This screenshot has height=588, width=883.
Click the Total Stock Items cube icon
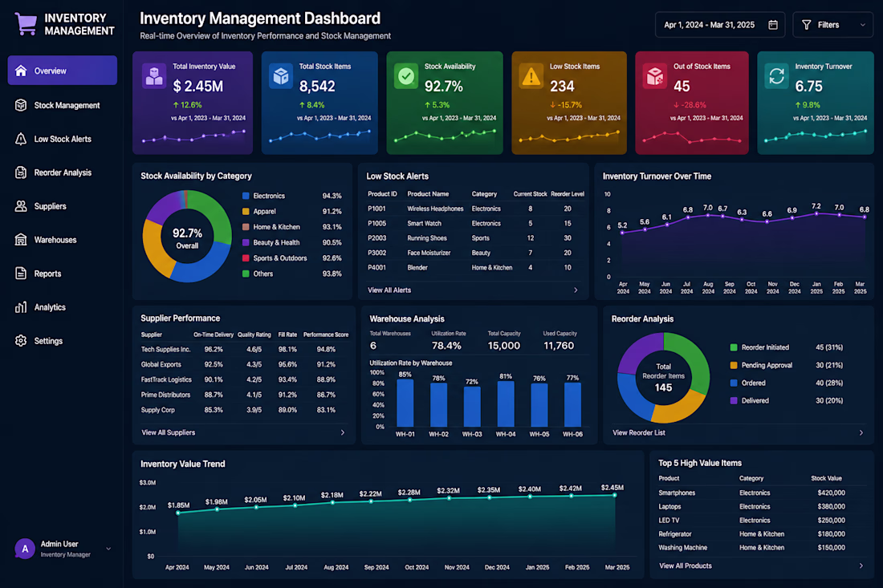tap(280, 76)
